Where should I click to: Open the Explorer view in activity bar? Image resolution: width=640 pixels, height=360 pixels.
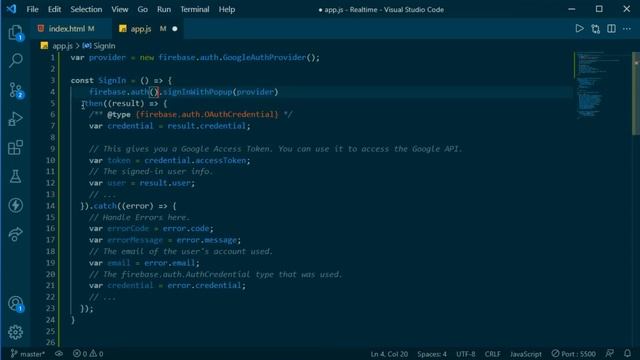(16, 33)
